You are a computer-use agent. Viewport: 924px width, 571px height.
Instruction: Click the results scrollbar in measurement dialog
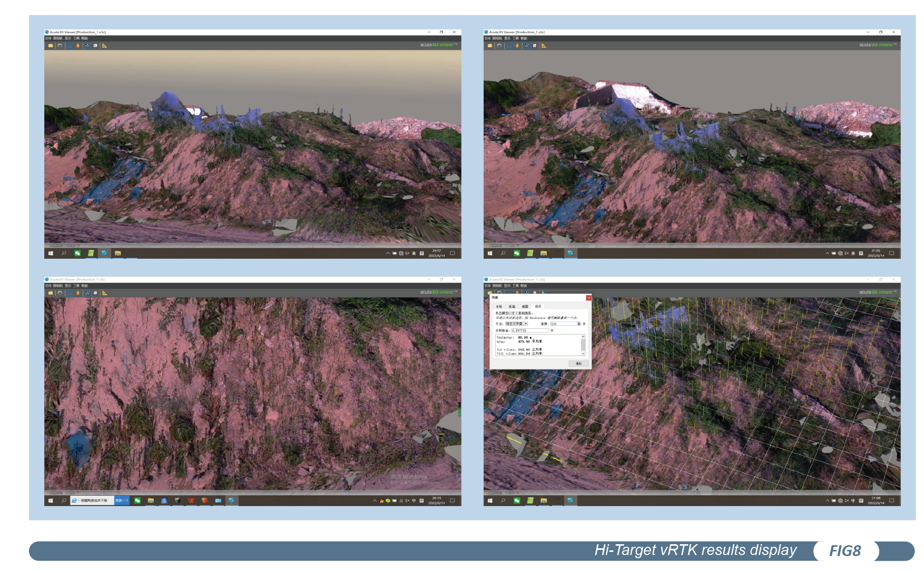[x=583, y=345]
